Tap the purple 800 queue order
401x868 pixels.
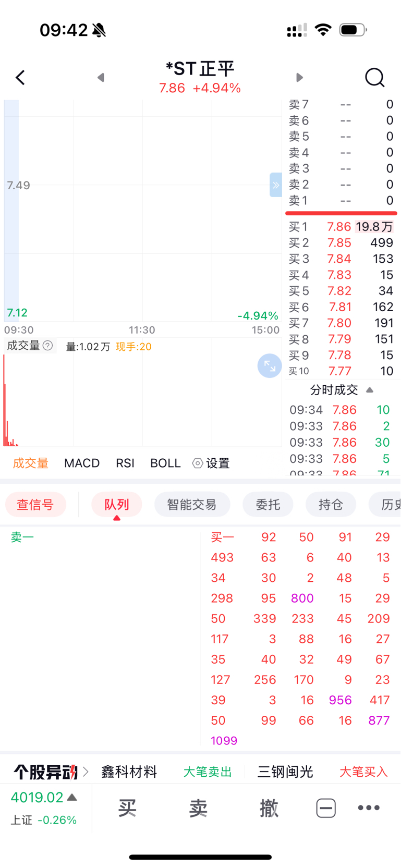click(x=302, y=598)
